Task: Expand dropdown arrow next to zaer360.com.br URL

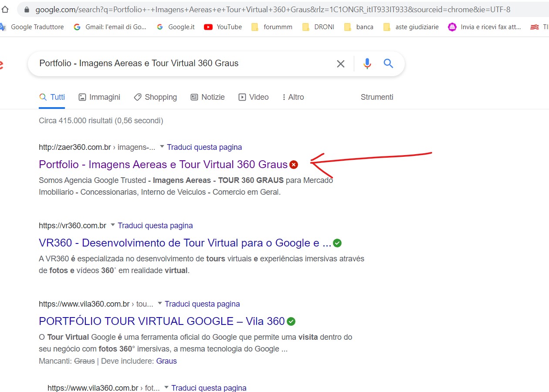Action: pos(162,147)
